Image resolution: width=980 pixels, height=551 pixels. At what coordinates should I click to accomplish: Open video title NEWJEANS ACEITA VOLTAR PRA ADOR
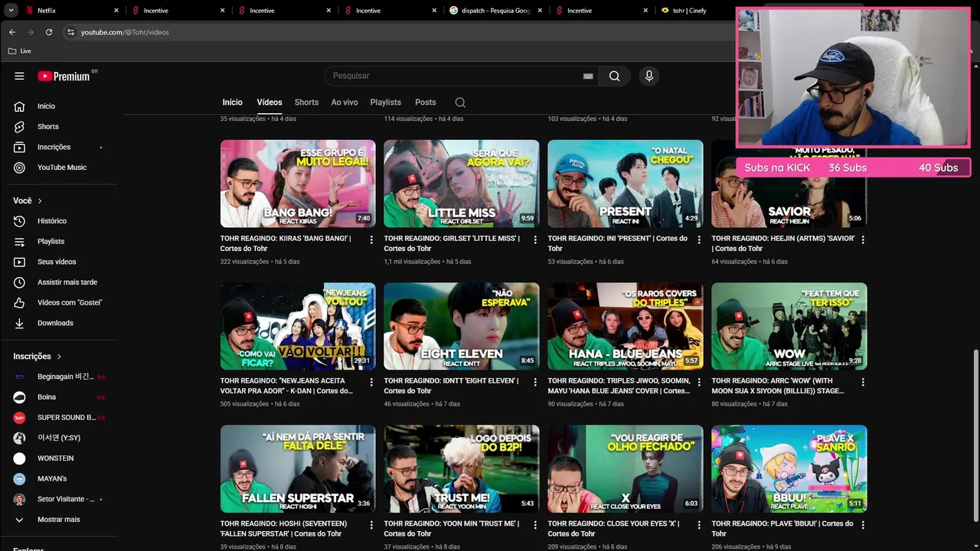286,386
